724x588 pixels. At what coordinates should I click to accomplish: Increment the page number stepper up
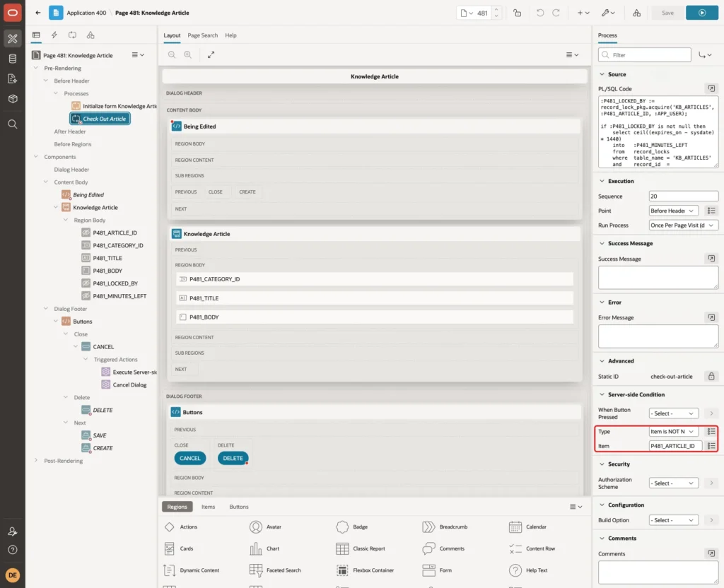[496, 10]
